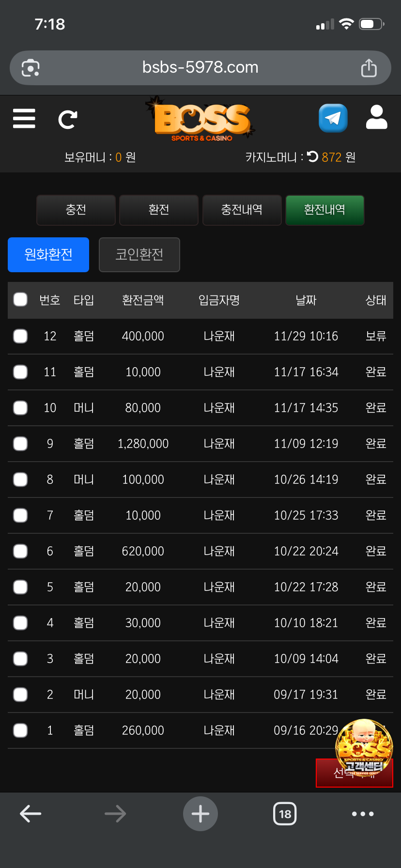Viewport: 401px width, 868px height.
Task: Open the hamburger menu
Action: pos(24,118)
